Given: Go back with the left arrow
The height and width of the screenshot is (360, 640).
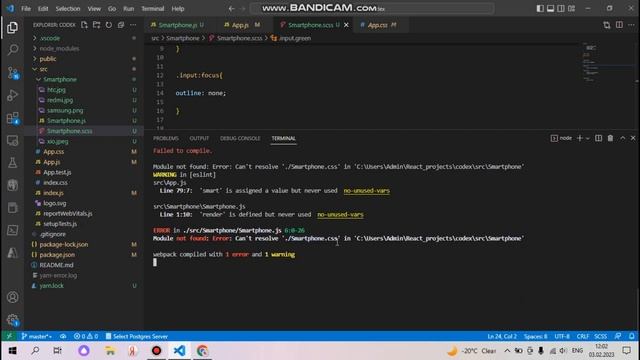Looking at the screenshot, I should coord(231,9).
